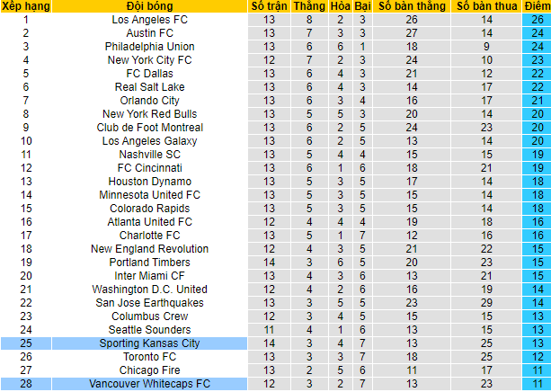The image size is (551, 392).
Task: Click the "Điểm" points column header
Action: coord(536,6)
